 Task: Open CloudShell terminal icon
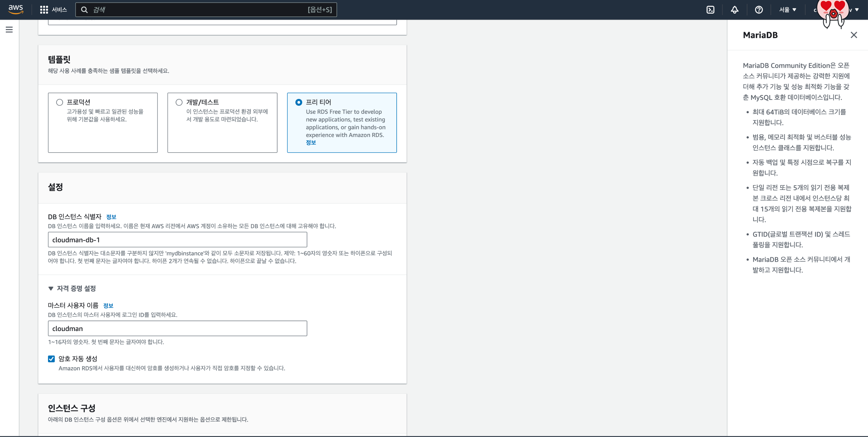(x=710, y=10)
